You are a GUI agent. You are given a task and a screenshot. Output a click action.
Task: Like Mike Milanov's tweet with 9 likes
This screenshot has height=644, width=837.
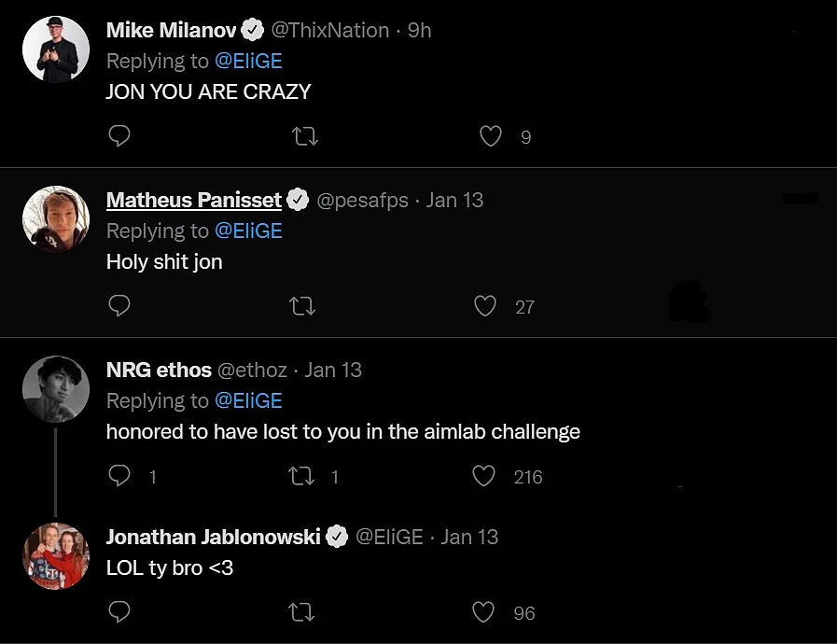(490, 136)
